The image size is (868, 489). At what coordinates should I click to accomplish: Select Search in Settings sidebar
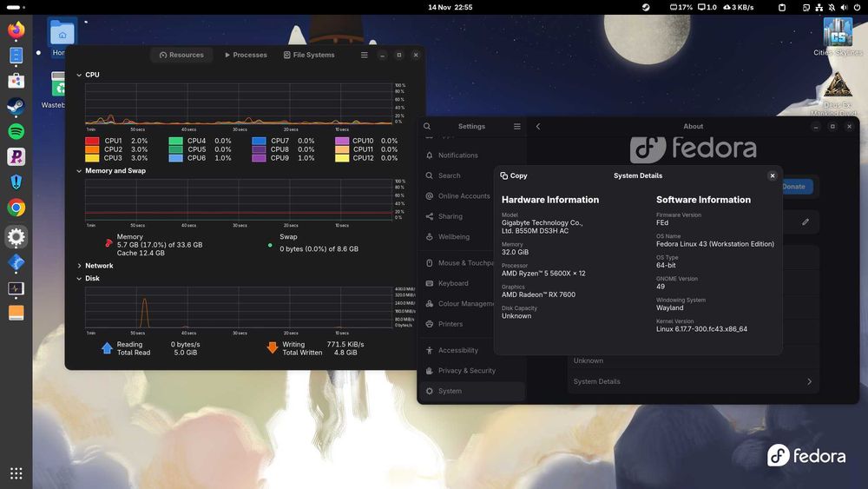[x=471, y=175]
